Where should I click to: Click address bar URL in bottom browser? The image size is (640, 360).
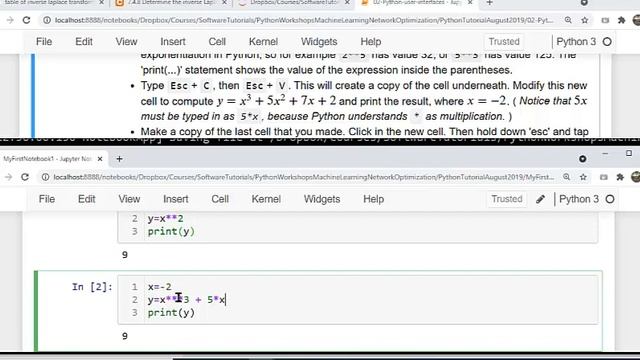[x=304, y=177]
